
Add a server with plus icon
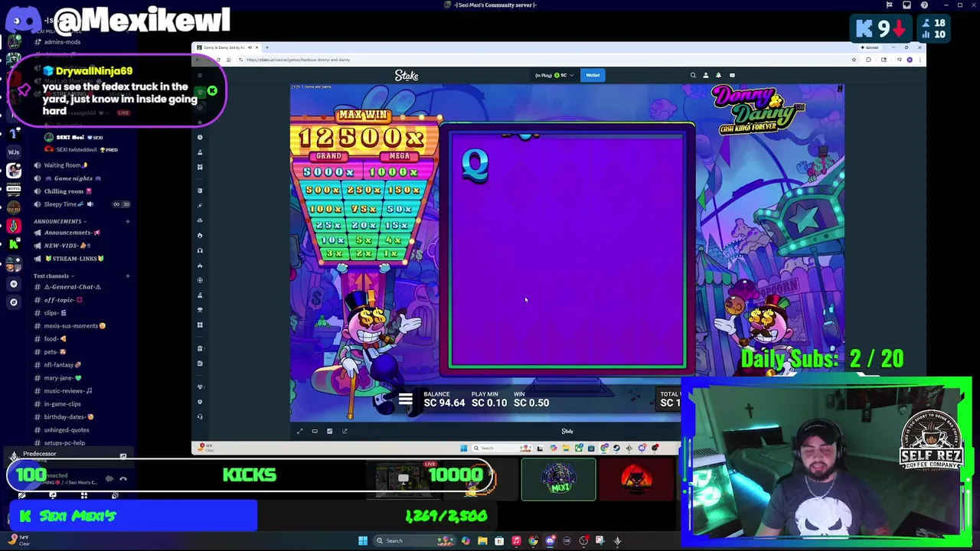(x=14, y=283)
